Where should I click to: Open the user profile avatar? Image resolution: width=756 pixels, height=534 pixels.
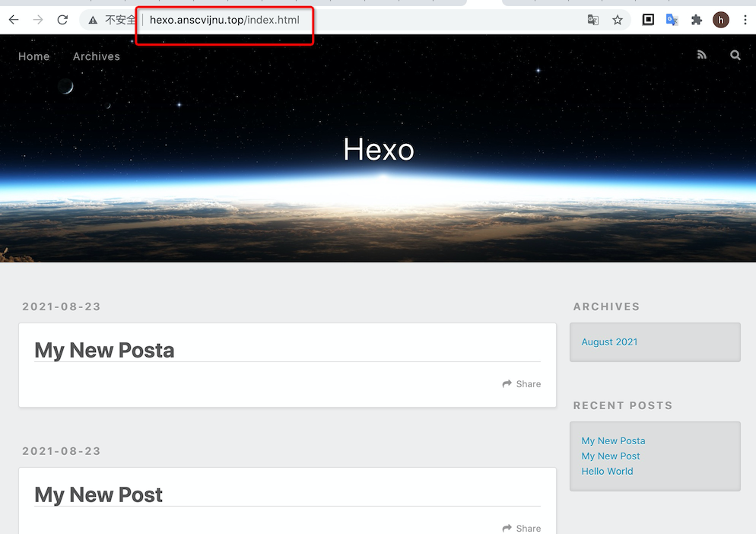[720, 20]
